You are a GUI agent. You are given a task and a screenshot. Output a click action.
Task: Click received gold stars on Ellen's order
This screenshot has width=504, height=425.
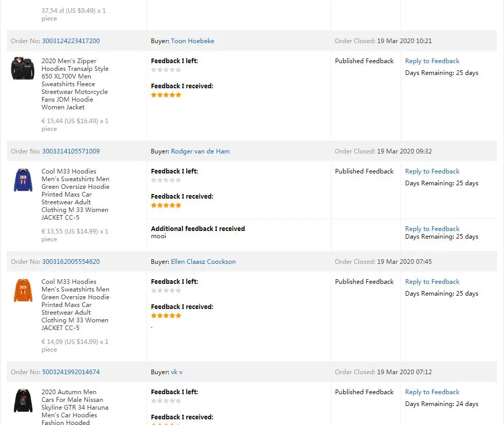coord(166,316)
